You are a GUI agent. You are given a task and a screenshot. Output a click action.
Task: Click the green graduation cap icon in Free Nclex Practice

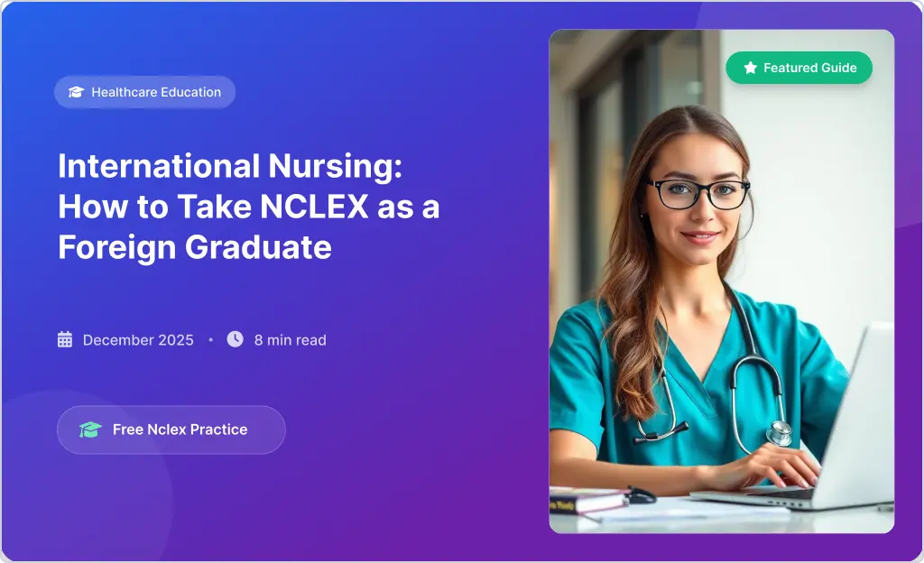click(x=90, y=429)
